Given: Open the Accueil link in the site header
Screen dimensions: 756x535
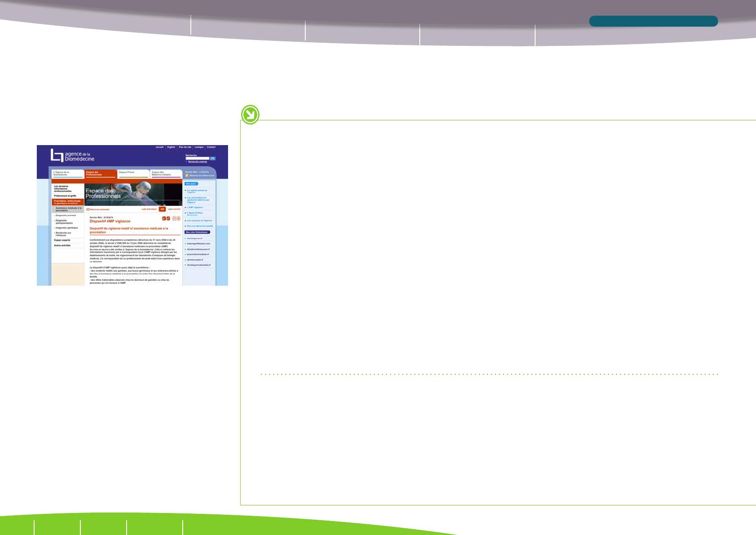Looking at the screenshot, I should (159, 147).
